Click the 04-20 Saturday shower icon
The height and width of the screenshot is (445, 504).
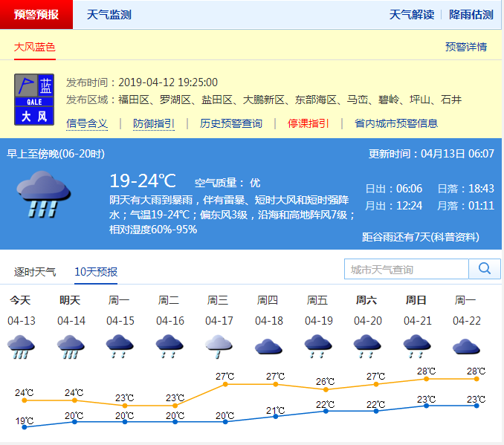366,346
